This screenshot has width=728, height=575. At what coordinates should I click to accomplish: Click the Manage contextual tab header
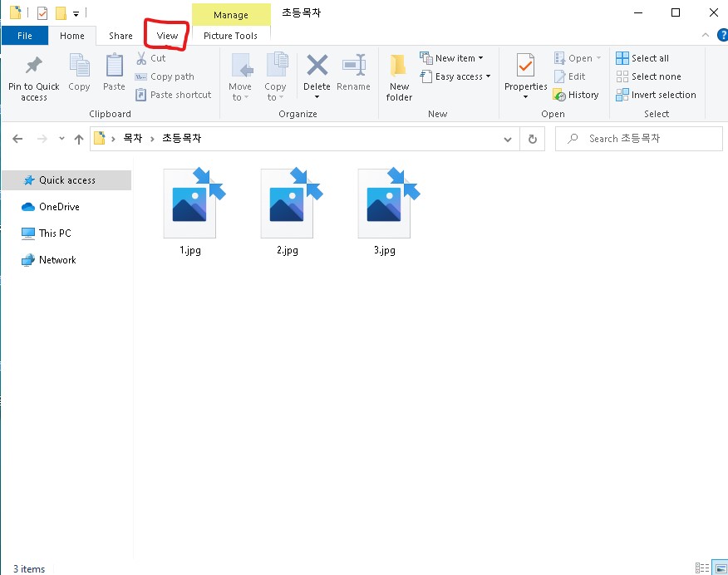click(x=231, y=15)
